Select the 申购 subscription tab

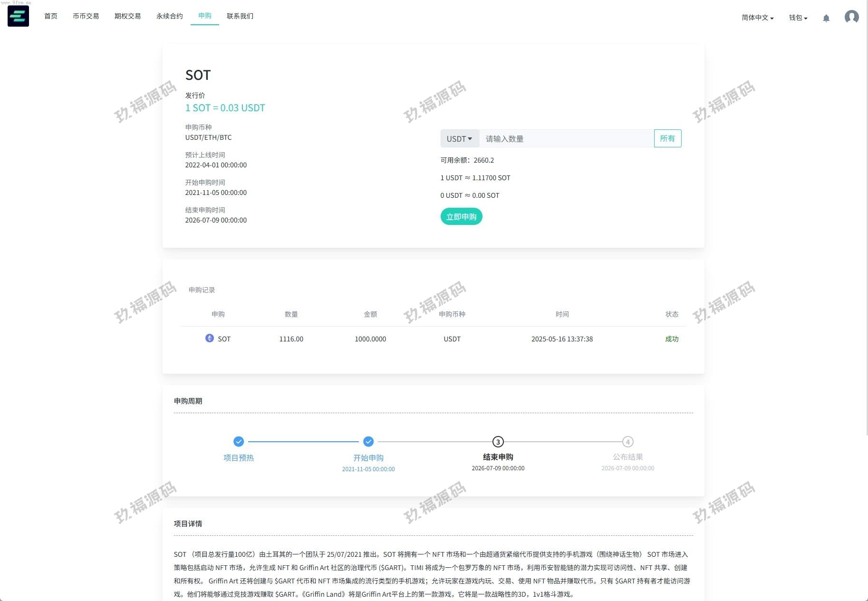pyautogui.click(x=205, y=16)
